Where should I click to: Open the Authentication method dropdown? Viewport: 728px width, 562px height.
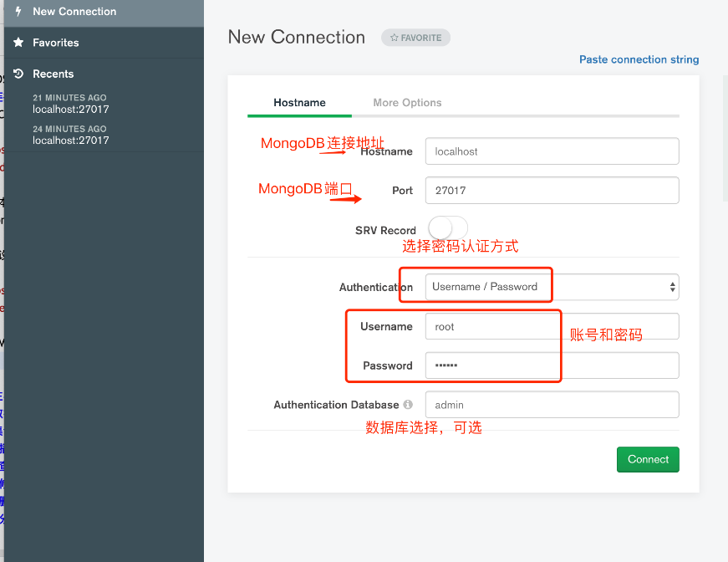(552, 287)
